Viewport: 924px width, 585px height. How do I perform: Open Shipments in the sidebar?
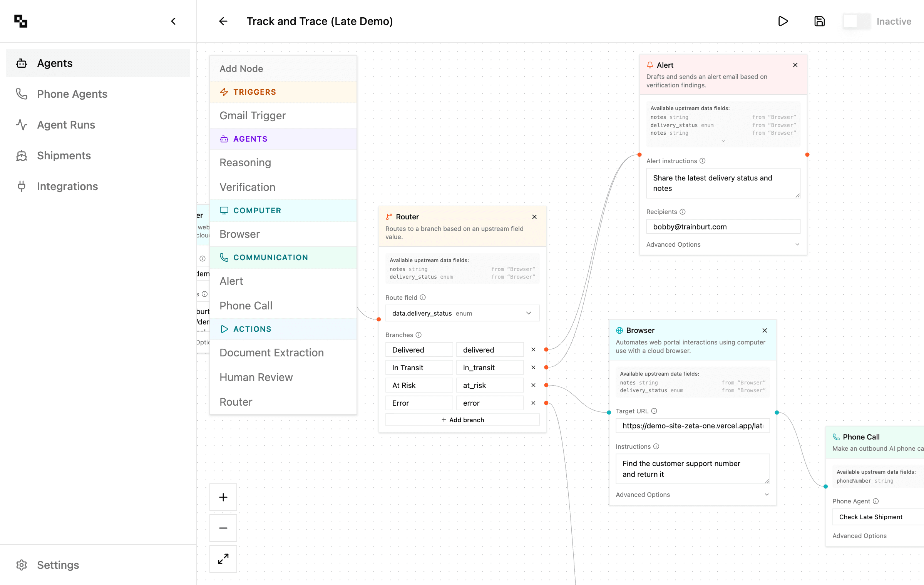64,155
